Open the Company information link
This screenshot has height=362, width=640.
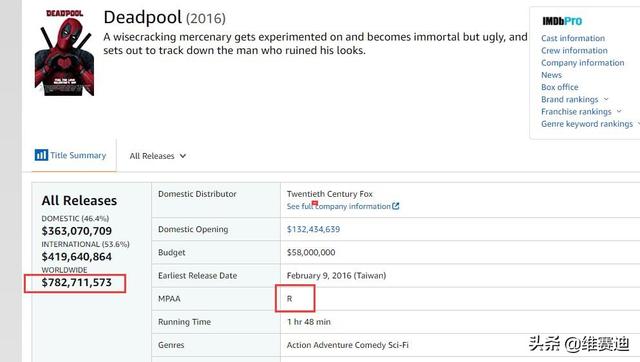[582, 63]
